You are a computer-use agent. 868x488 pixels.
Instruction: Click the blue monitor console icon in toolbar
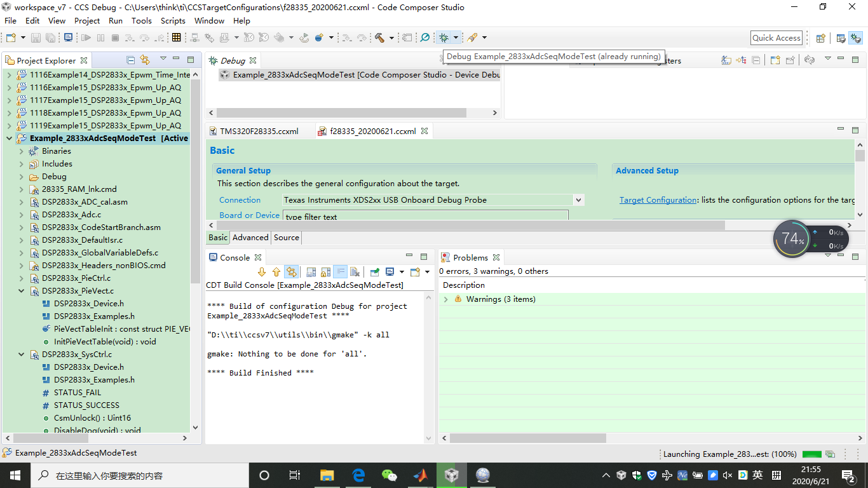[x=69, y=38]
